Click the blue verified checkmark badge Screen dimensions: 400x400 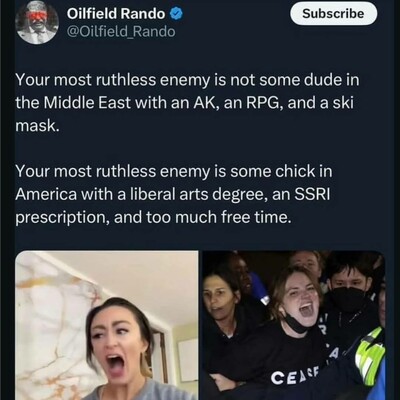(176, 14)
